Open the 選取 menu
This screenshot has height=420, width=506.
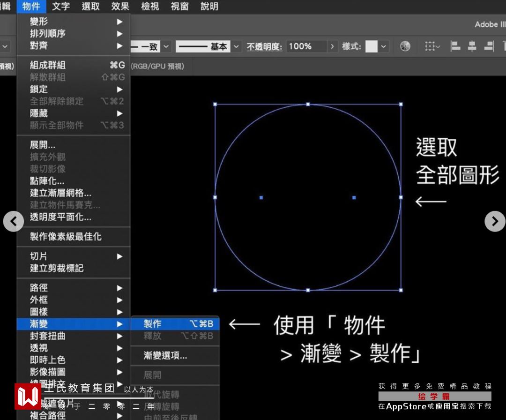[x=91, y=6]
